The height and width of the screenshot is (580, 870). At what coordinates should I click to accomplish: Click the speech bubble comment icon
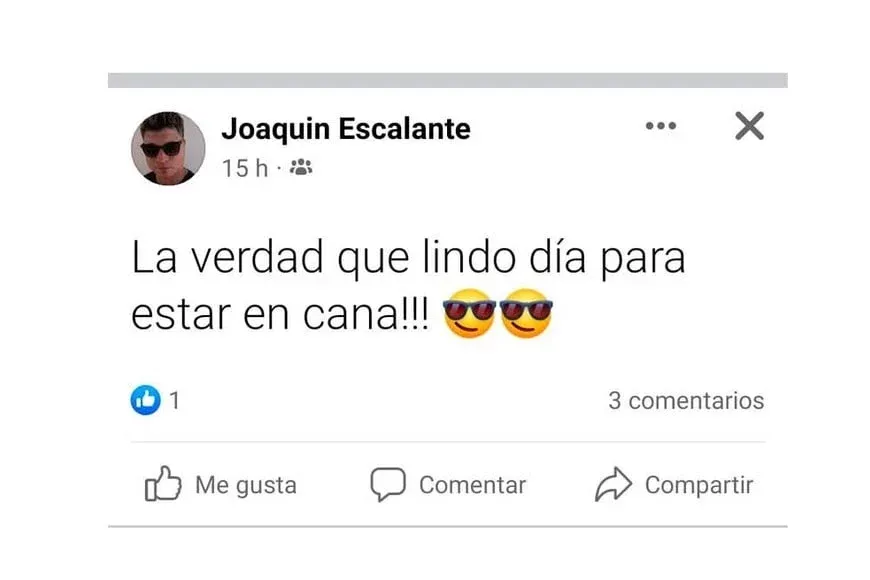(x=388, y=485)
